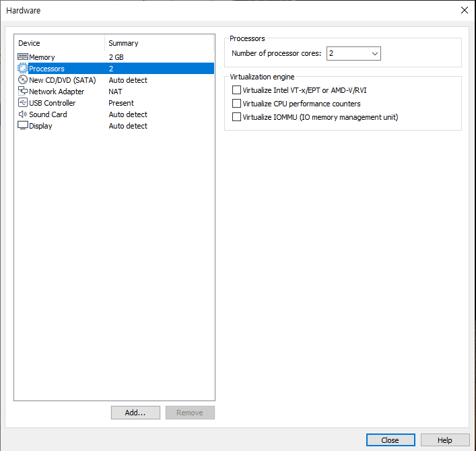Click the Device column header

pos(59,43)
